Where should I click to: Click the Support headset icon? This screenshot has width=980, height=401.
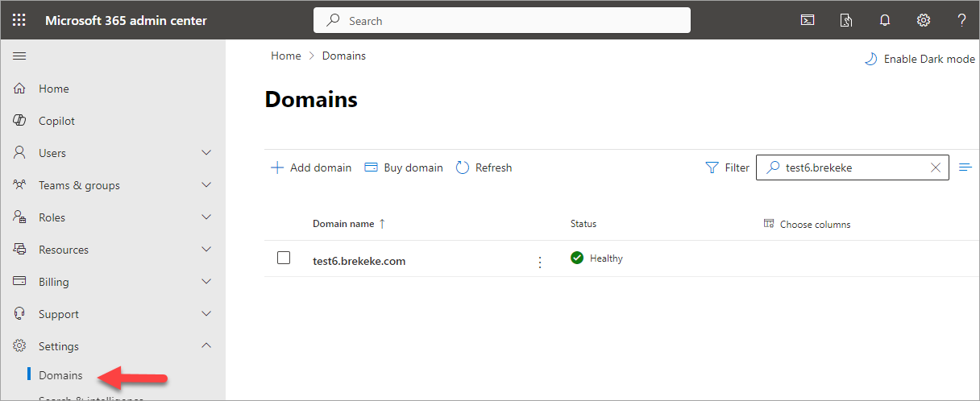tap(20, 314)
